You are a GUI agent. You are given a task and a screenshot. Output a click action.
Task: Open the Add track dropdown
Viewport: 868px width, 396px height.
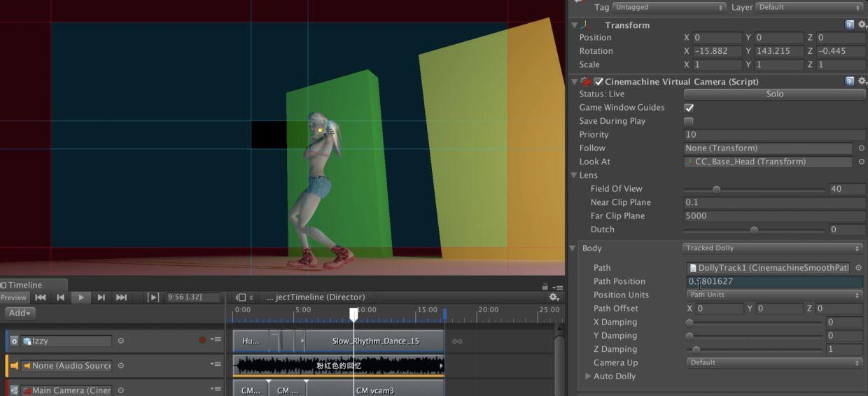point(20,313)
